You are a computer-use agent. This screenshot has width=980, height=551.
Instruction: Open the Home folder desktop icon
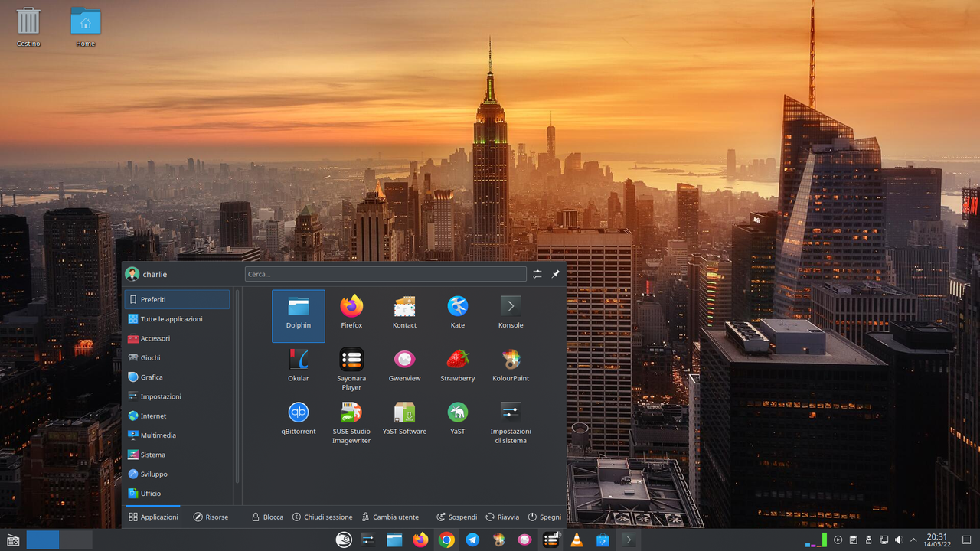[86, 28]
